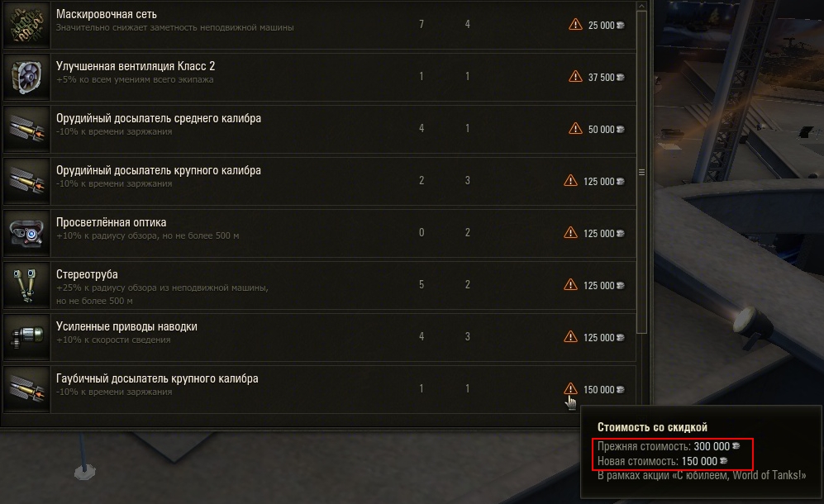Select Орудийный досылатель крупного калибра title
The width and height of the screenshot is (824, 504).
tap(158, 170)
